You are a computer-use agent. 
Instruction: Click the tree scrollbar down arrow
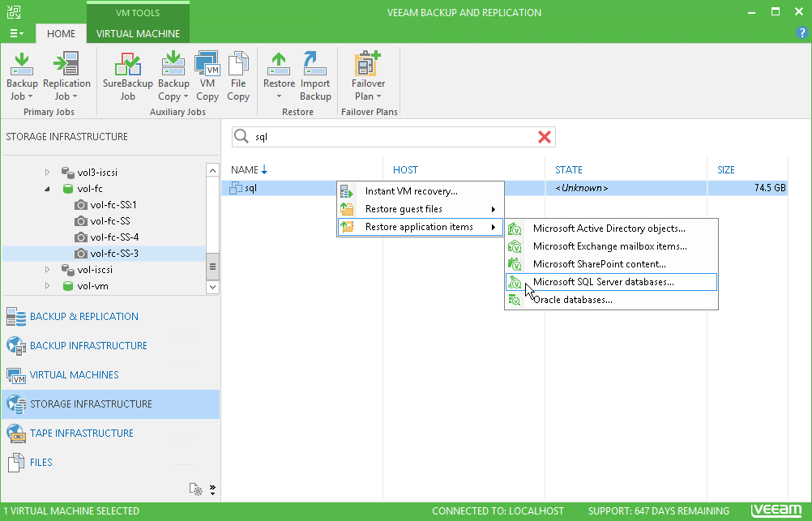[212, 287]
